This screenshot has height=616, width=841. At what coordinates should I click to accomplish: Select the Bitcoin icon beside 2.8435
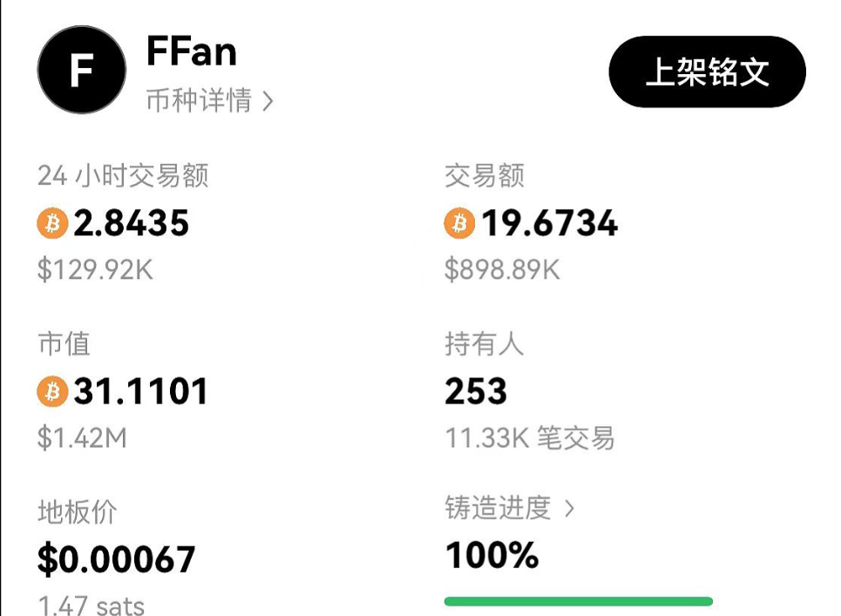coord(54,224)
